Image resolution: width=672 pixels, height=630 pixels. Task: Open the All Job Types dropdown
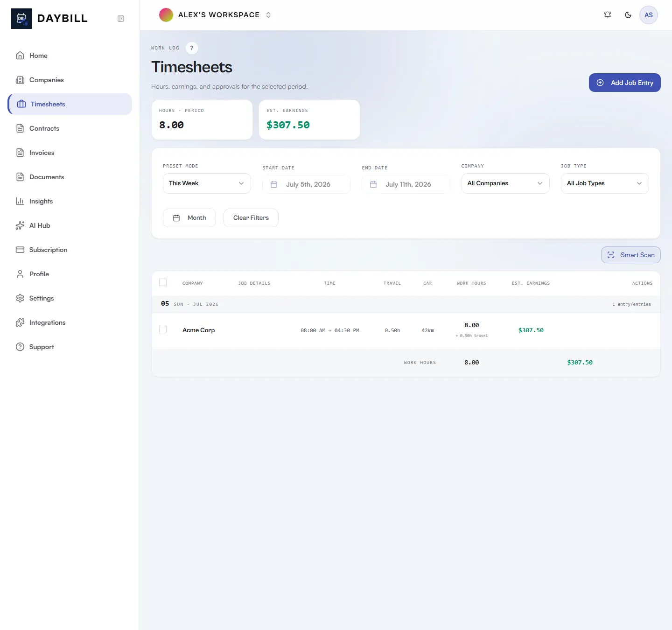click(x=605, y=183)
